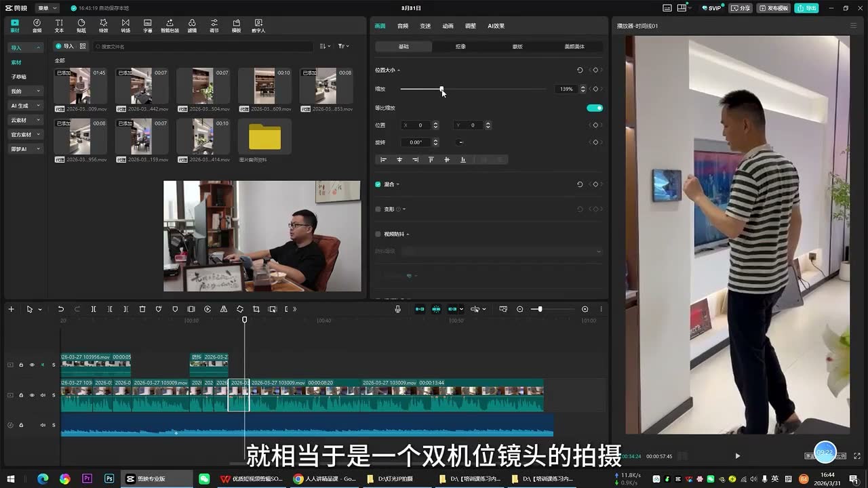
Task: Click the keyframe diamond for 缩放 row
Action: click(595, 89)
